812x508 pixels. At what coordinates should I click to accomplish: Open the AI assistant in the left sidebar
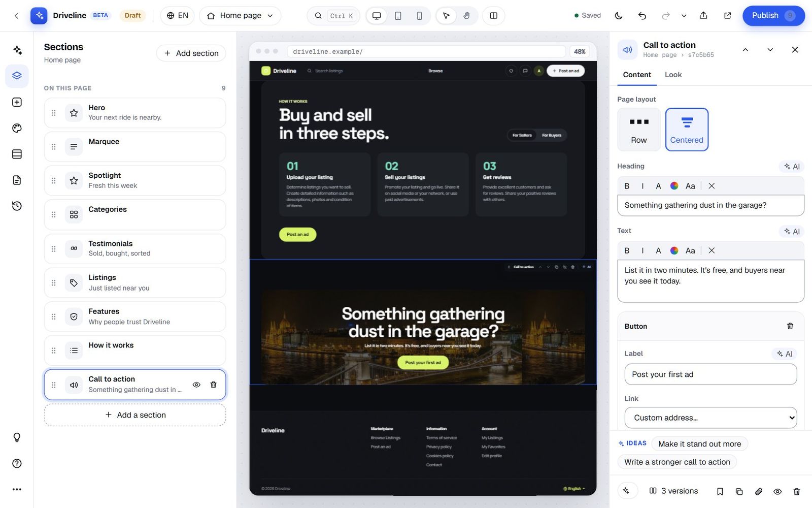point(17,50)
